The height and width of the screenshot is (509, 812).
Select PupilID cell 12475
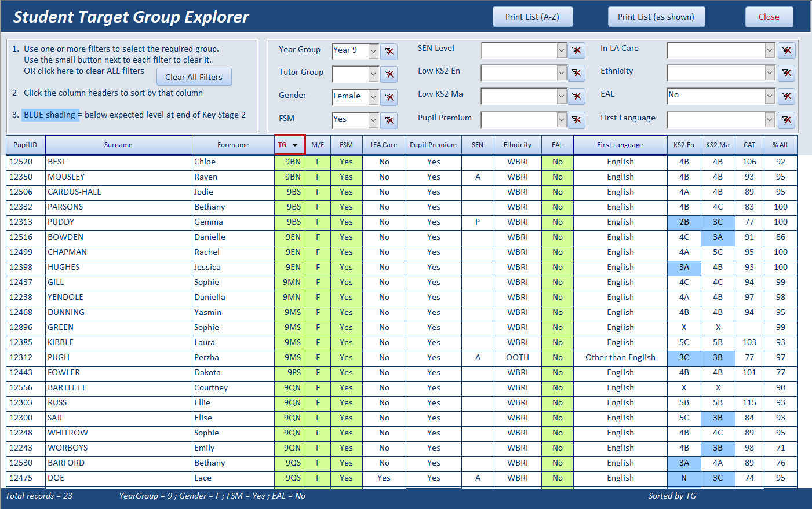coord(26,478)
